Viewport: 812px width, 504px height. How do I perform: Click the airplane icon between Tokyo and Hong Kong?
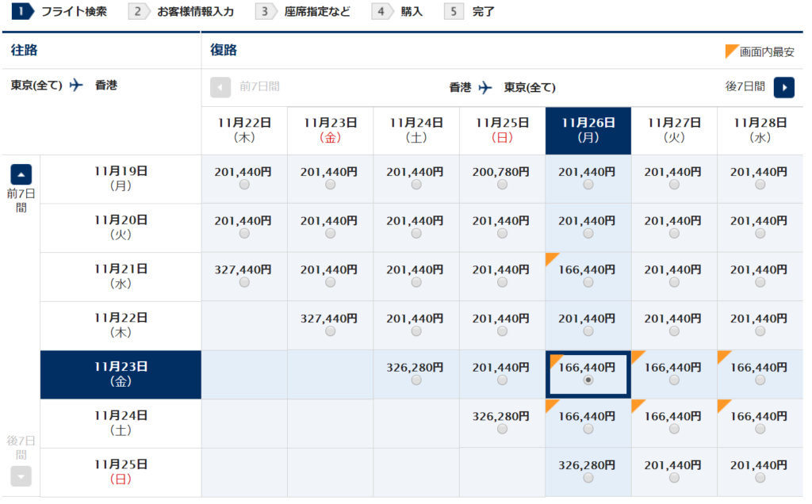pyautogui.click(x=77, y=85)
